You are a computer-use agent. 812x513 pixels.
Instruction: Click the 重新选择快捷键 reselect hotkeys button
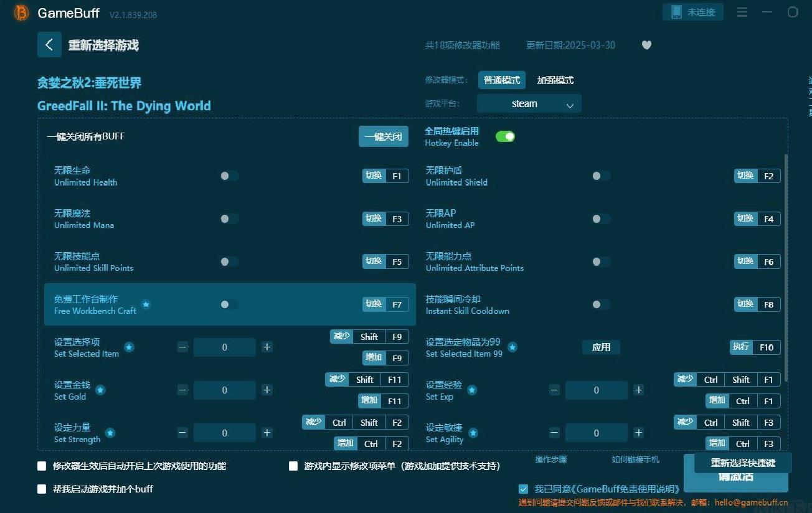(x=743, y=463)
